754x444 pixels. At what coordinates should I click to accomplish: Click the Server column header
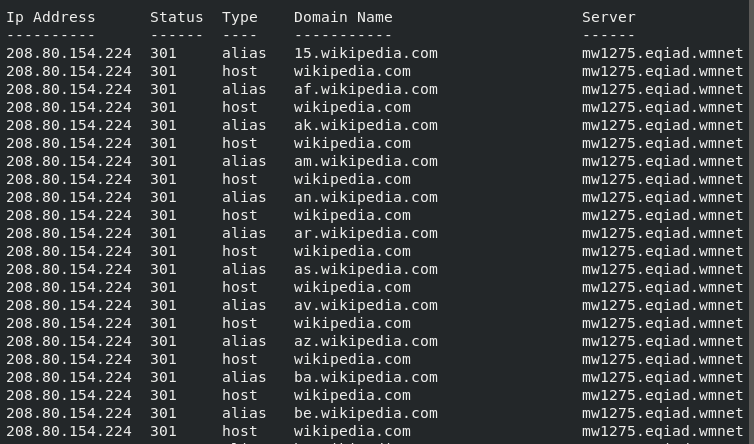tap(608, 18)
